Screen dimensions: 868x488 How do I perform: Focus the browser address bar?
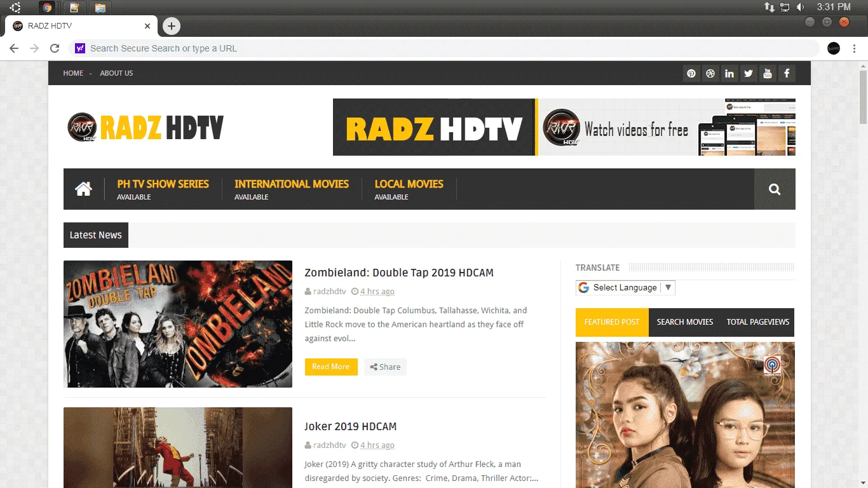tap(445, 48)
